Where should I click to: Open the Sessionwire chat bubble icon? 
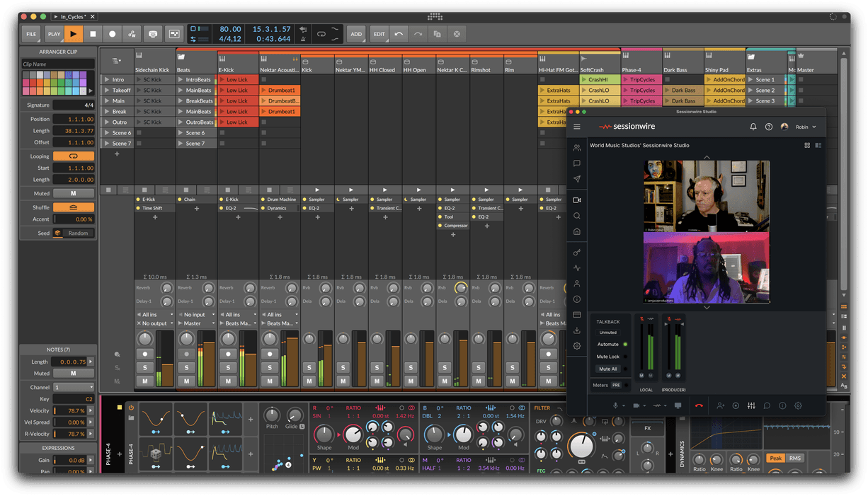pos(765,405)
